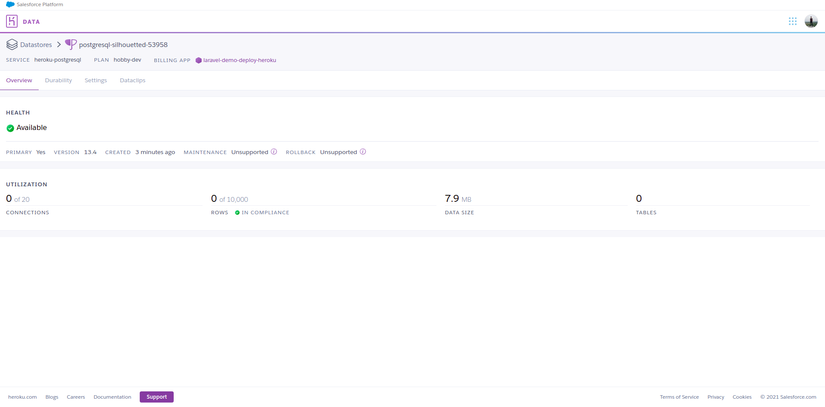The width and height of the screenshot is (825, 407).
Task: Open the Careers footer link
Action: 76,397
